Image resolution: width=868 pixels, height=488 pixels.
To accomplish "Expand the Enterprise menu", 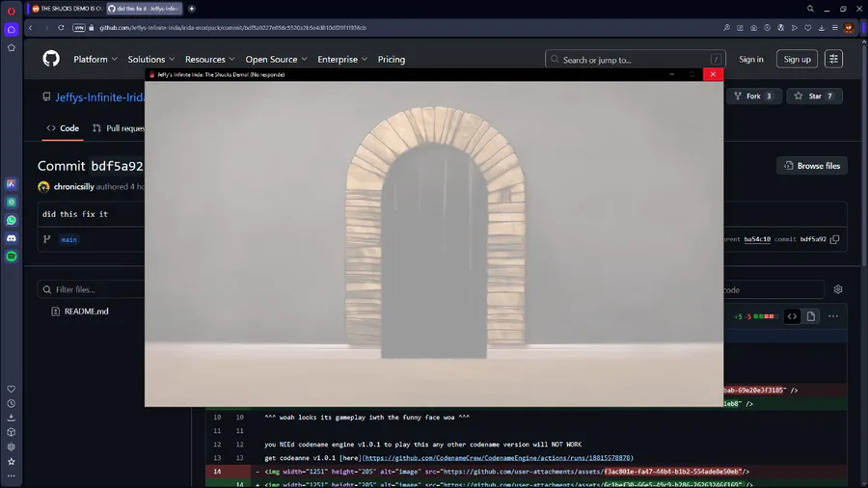I will (342, 59).
